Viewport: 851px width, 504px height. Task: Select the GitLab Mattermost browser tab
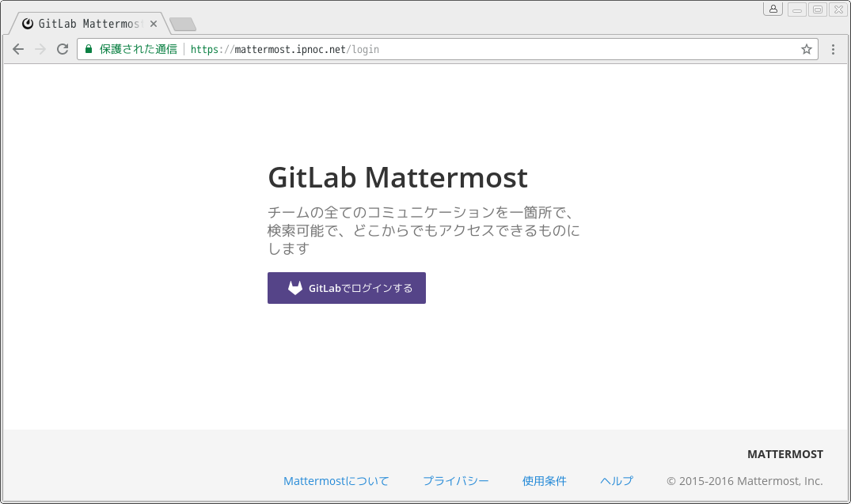coord(87,23)
